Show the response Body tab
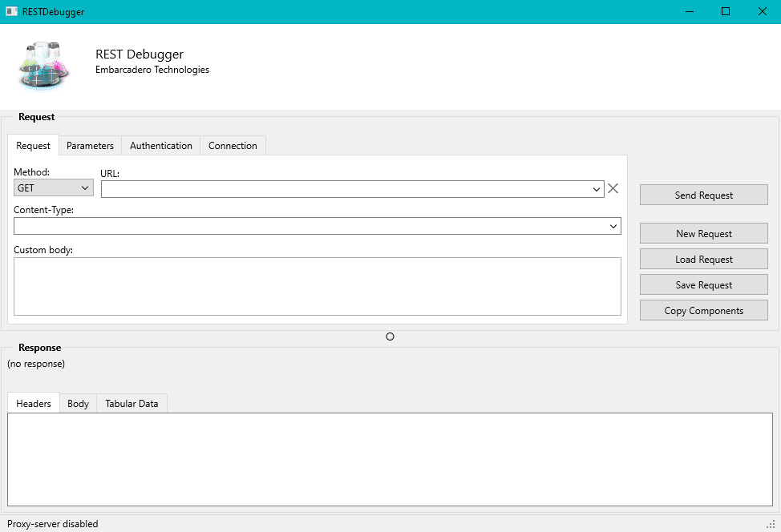Screen dimensions: 781x532 tap(79, 404)
